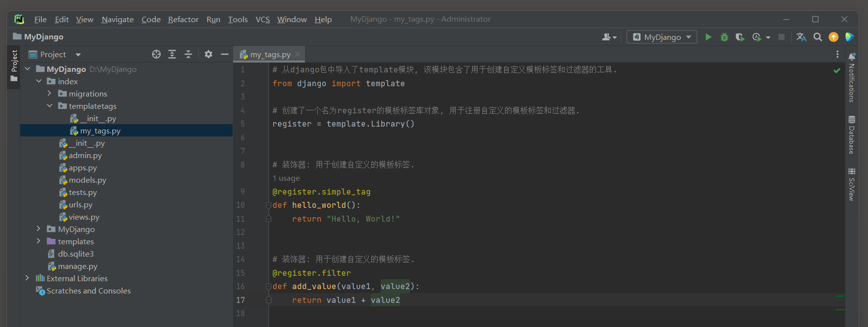Select manage.py file
The image size is (868, 327).
click(x=73, y=266)
